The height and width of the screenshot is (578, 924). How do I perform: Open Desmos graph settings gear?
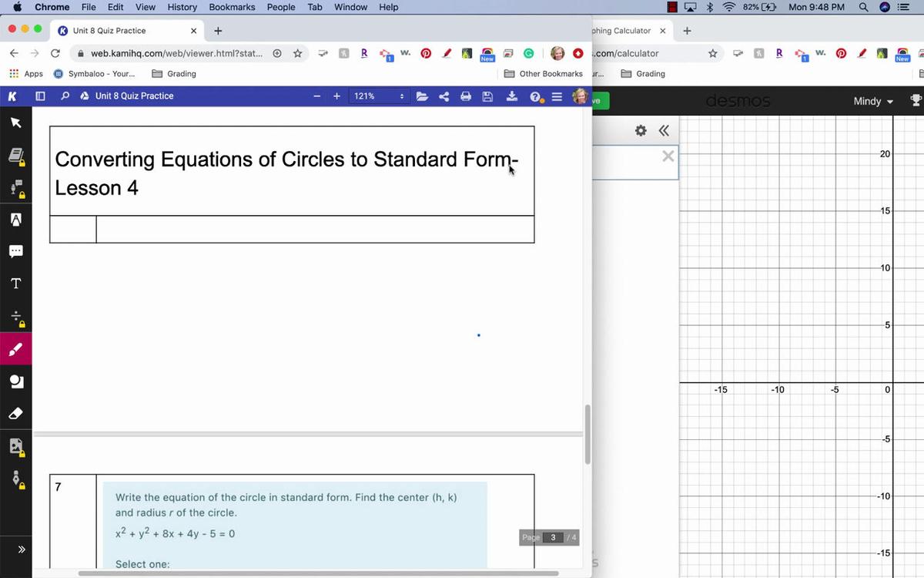click(641, 130)
